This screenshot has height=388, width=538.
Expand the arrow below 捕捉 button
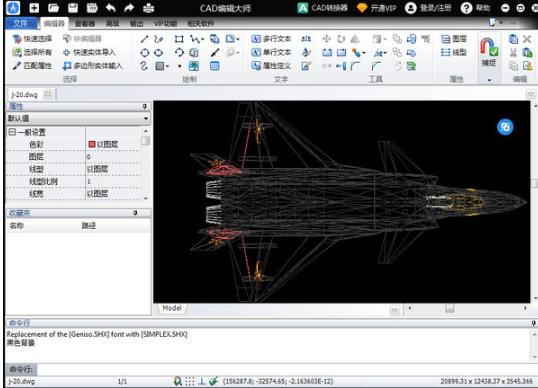point(489,80)
